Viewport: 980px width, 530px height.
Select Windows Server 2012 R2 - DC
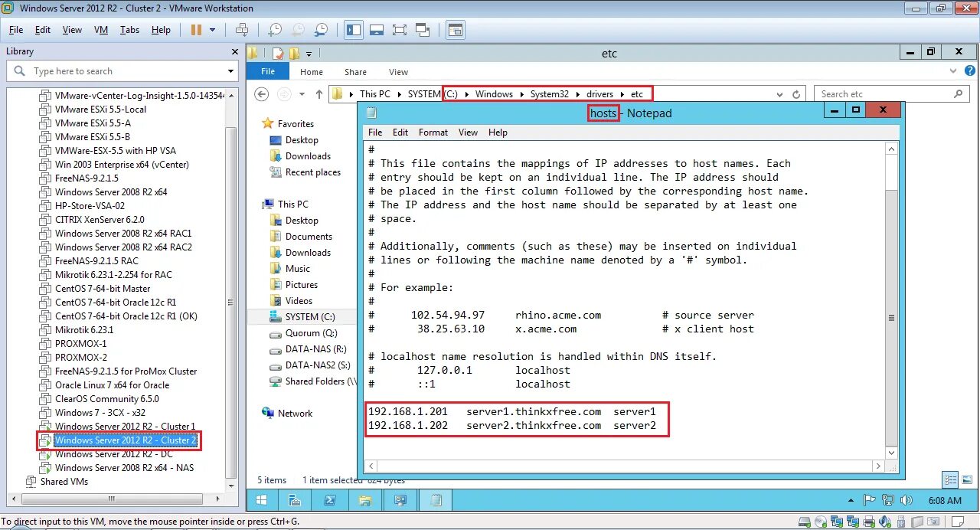[113, 454]
